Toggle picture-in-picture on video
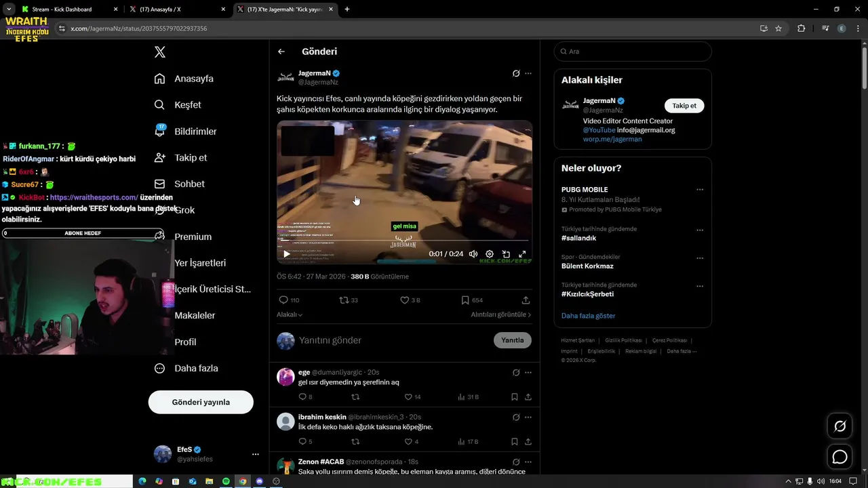The height and width of the screenshot is (488, 868). 506,254
